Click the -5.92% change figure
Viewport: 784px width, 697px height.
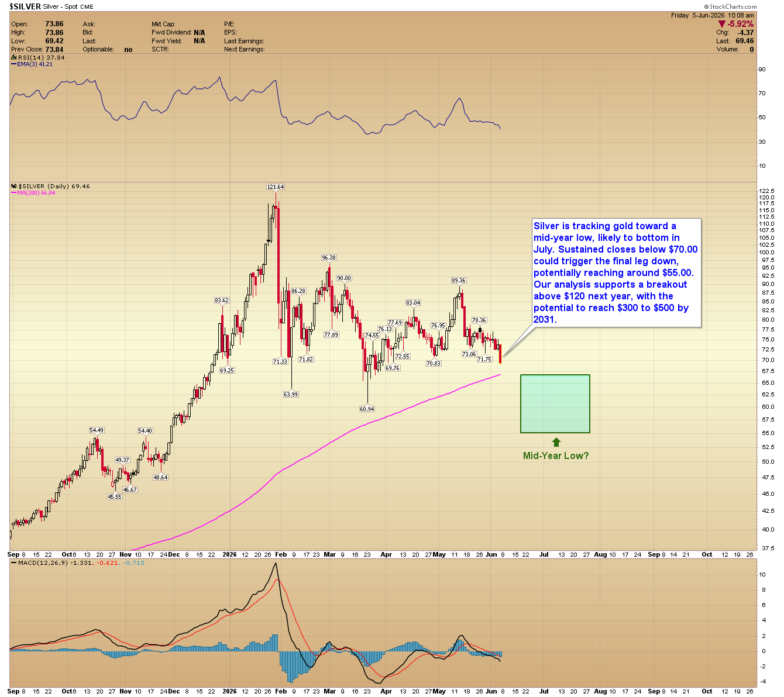[741, 24]
